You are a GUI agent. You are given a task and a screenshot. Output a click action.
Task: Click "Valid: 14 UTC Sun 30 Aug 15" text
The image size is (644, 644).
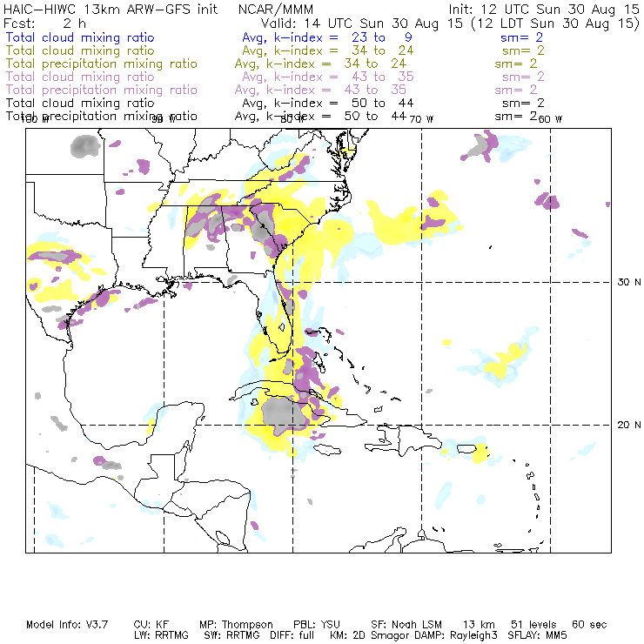pyautogui.click(x=362, y=23)
